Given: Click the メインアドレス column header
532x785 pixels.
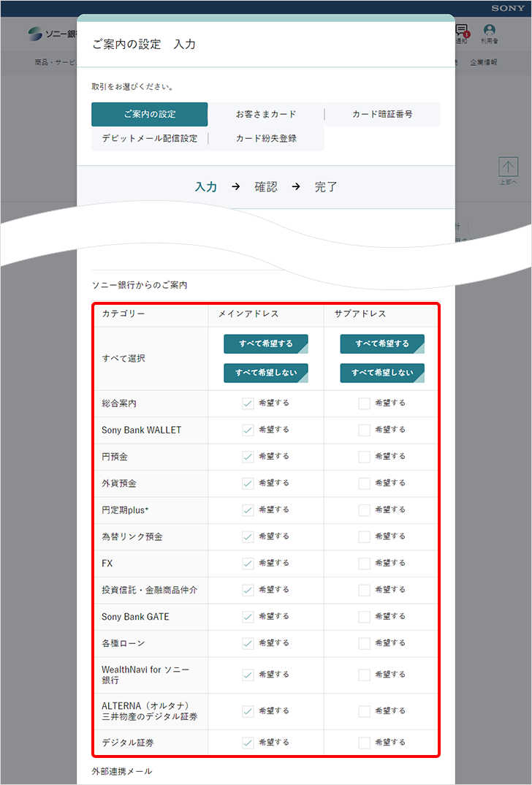Looking at the screenshot, I should 248,314.
